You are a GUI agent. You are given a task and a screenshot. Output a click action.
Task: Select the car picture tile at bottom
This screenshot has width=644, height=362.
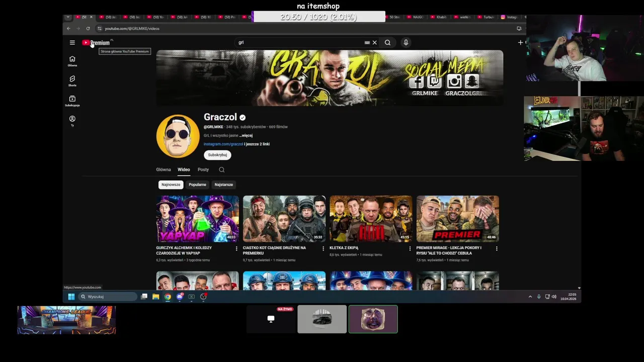pyautogui.click(x=322, y=319)
